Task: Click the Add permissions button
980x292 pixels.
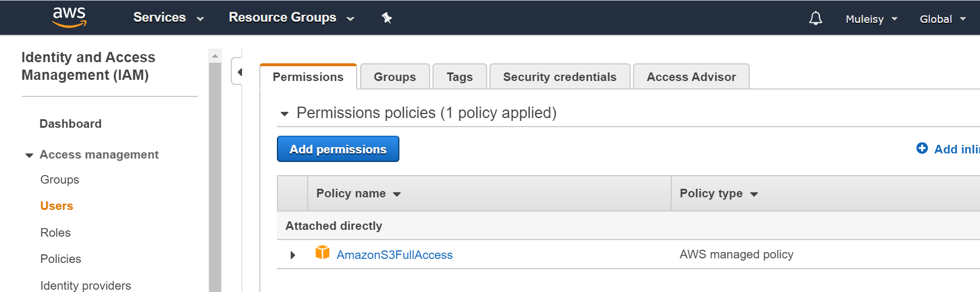Action: tap(338, 149)
